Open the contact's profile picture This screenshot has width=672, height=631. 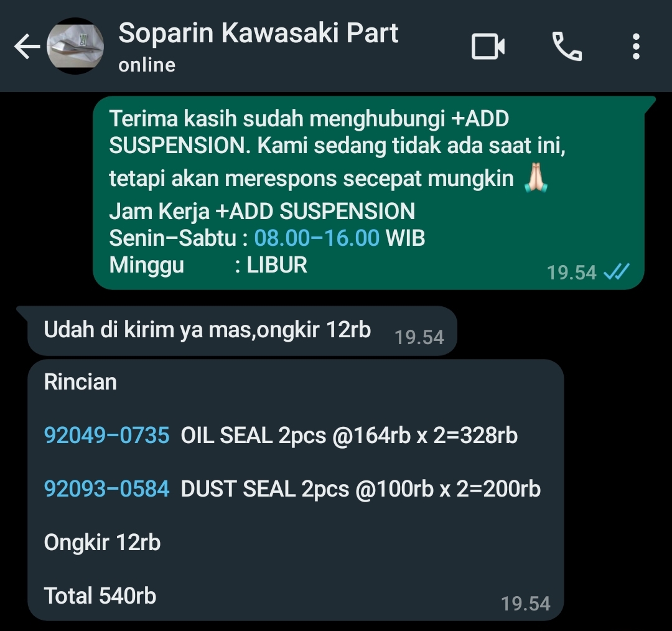click(75, 47)
